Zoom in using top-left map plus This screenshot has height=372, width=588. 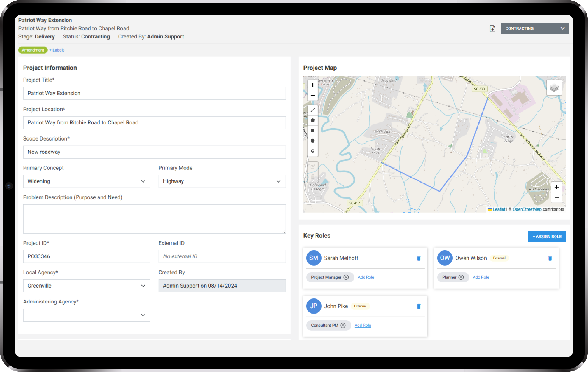pyautogui.click(x=313, y=85)
